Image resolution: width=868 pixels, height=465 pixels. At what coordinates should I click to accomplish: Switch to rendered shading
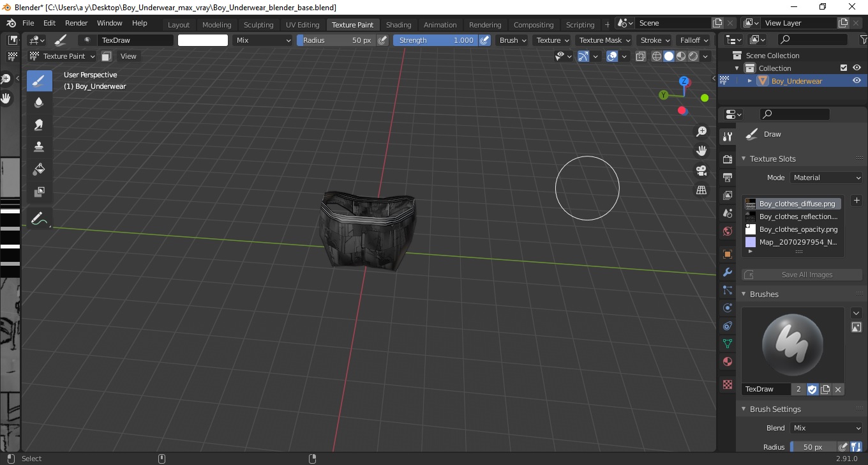693,56
